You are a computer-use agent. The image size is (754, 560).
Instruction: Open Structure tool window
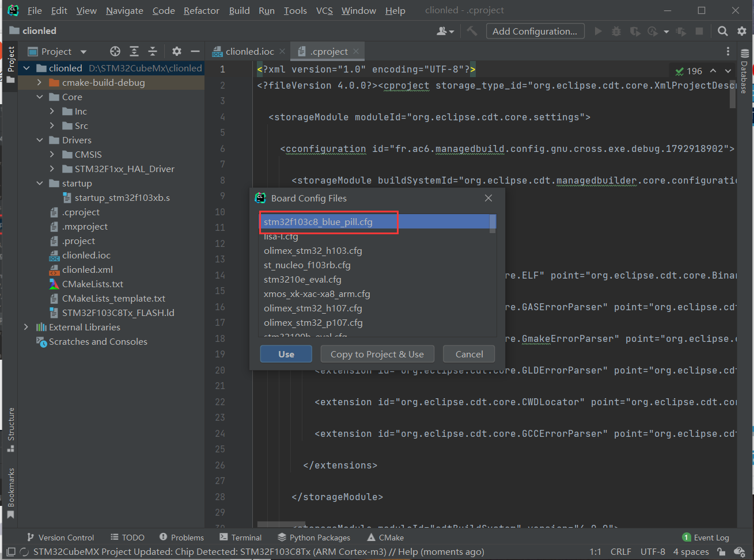pos(10,429)
